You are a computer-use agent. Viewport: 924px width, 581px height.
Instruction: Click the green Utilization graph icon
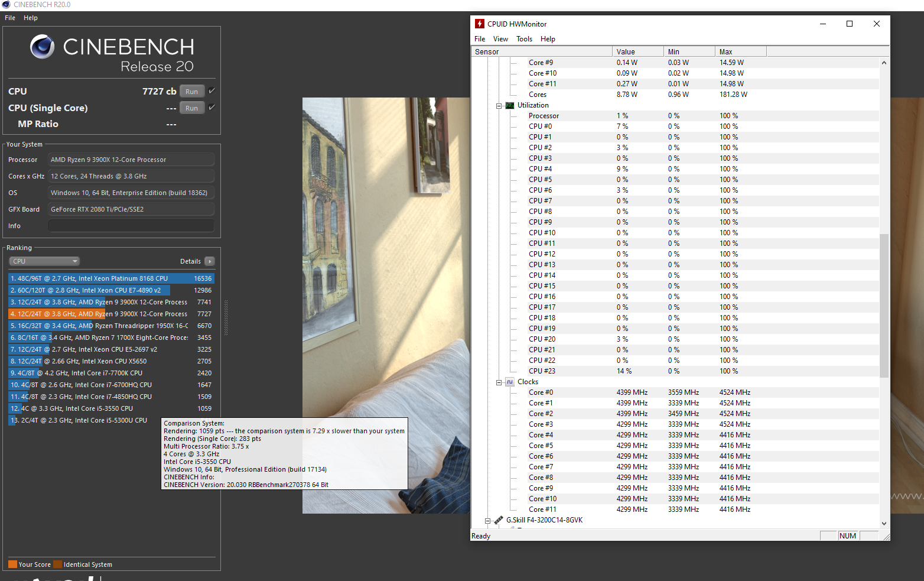tap(510, 105)
